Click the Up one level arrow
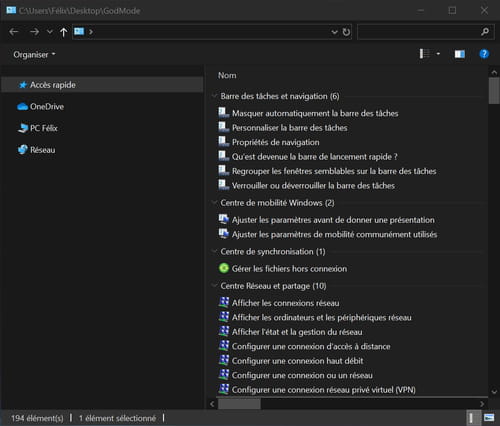Viewport: 500px width, 426px height. [x=63, y=32]
